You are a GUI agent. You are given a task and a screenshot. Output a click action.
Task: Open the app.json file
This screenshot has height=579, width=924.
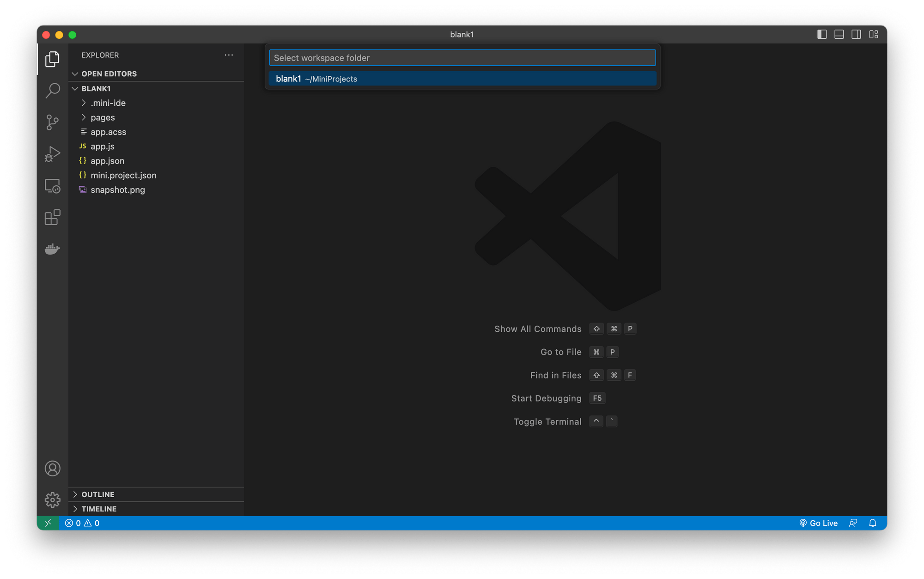(156, 161)
